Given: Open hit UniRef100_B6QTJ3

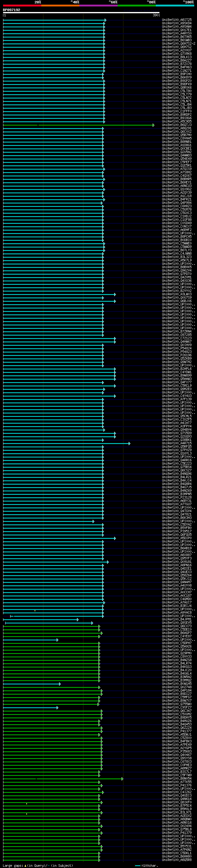Looking at the screenshot, I should 177,125.
